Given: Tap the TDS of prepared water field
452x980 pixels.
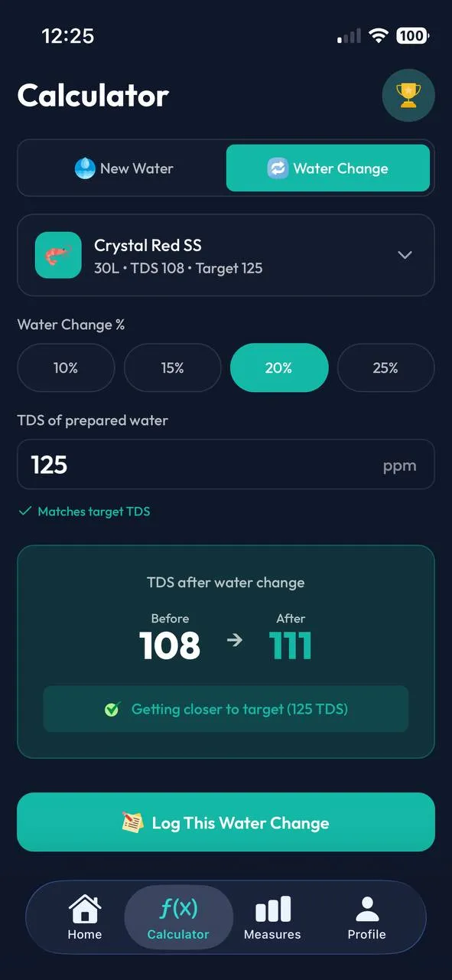Looking at the screenshot, I should [226, 464].
